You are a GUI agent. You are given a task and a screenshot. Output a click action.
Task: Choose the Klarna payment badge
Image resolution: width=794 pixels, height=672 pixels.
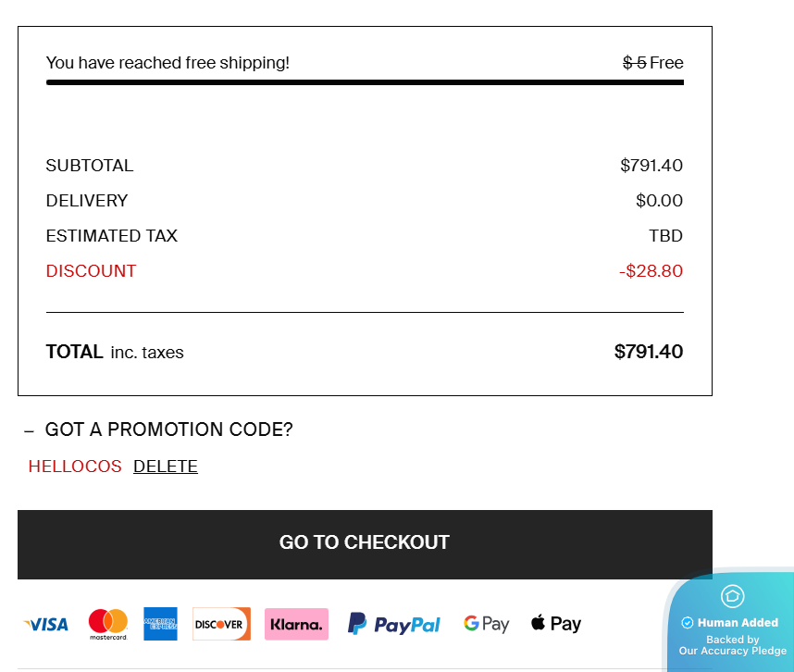[x=296, y=624]
